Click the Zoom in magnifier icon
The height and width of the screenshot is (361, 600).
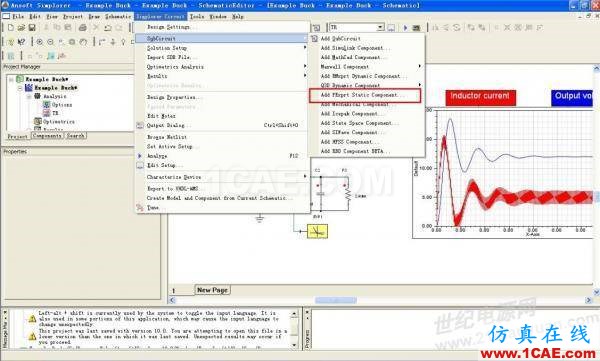39,42
